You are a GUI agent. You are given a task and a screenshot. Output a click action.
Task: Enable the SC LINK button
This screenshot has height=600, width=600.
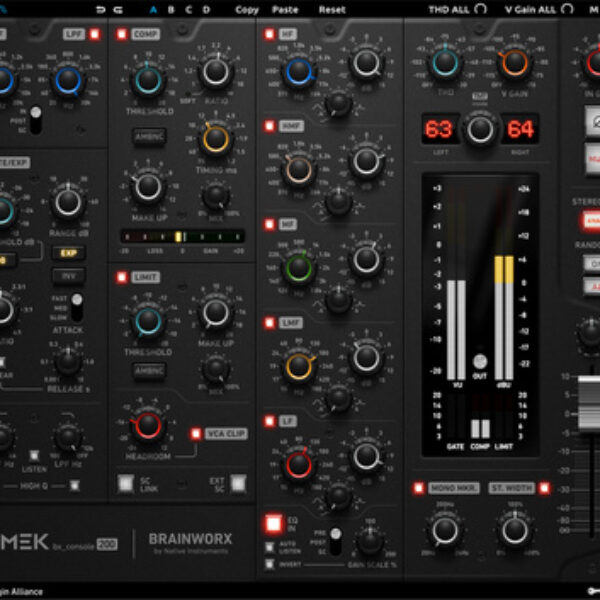126,484
